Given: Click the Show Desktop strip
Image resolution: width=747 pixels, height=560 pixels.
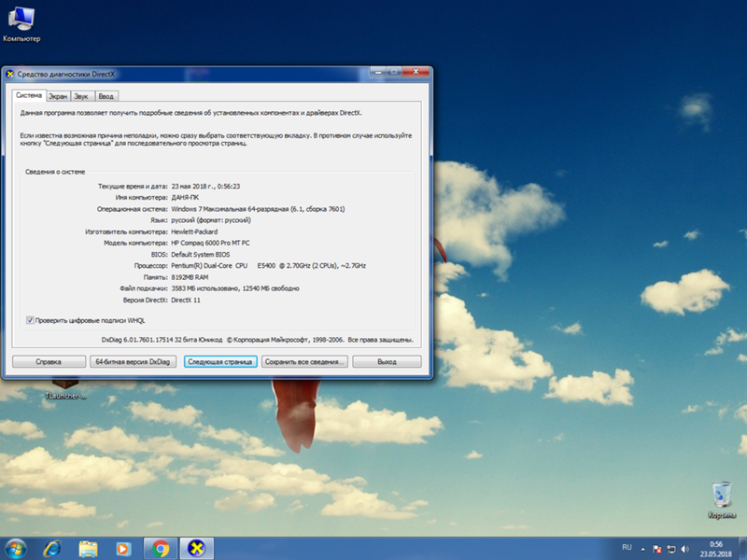Looking at the screenshot, I should click(743, 549).
